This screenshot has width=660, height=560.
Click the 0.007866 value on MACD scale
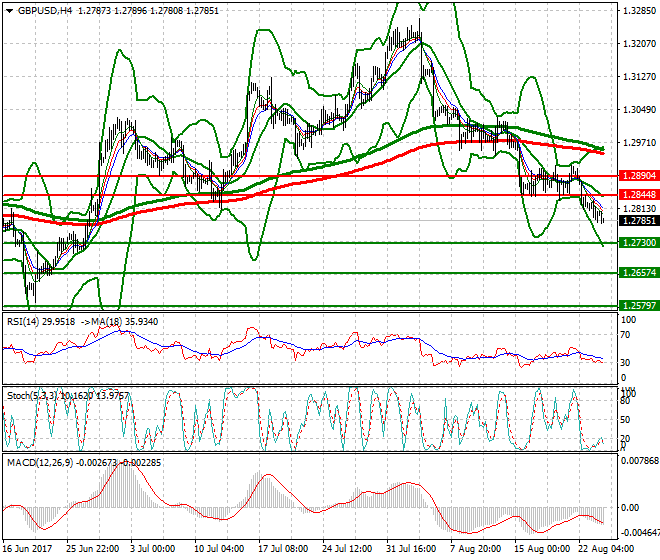pyautogui.click(x=637, y=460)
